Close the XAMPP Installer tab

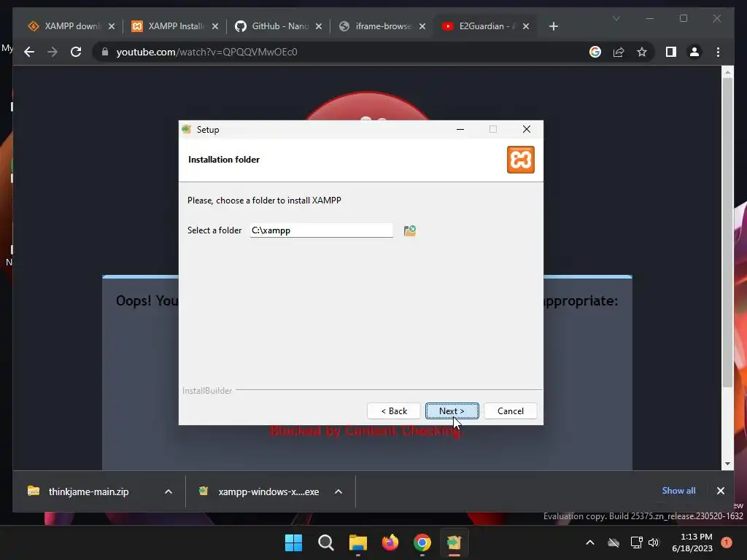(x=215, y=26)
